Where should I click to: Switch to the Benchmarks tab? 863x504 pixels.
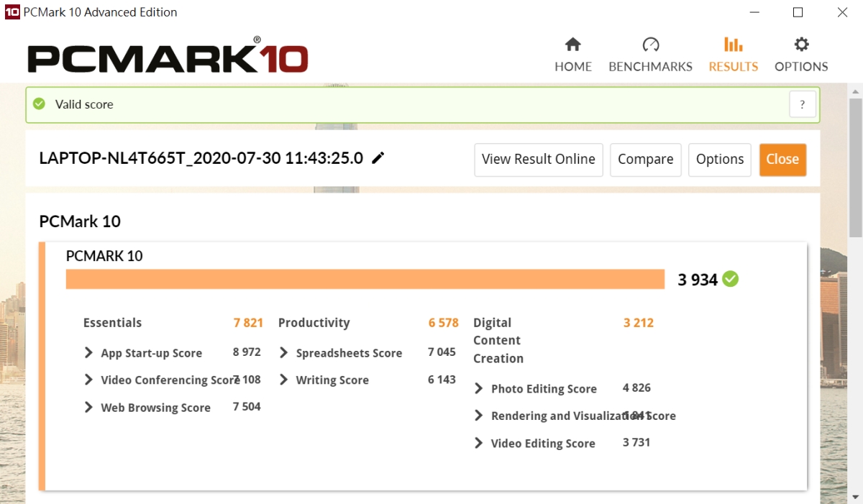(650, 55)
